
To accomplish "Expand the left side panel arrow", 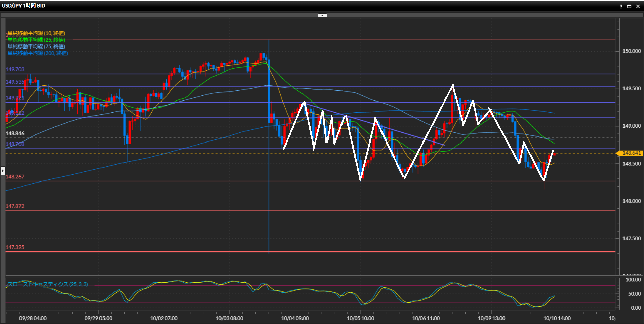I will point(3,171).
